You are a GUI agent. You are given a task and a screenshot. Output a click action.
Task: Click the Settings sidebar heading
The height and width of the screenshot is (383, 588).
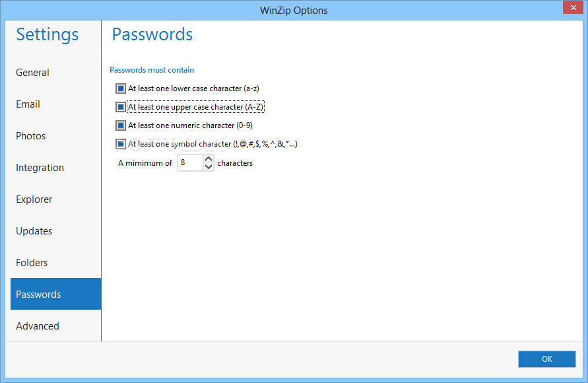click(48, 35)
